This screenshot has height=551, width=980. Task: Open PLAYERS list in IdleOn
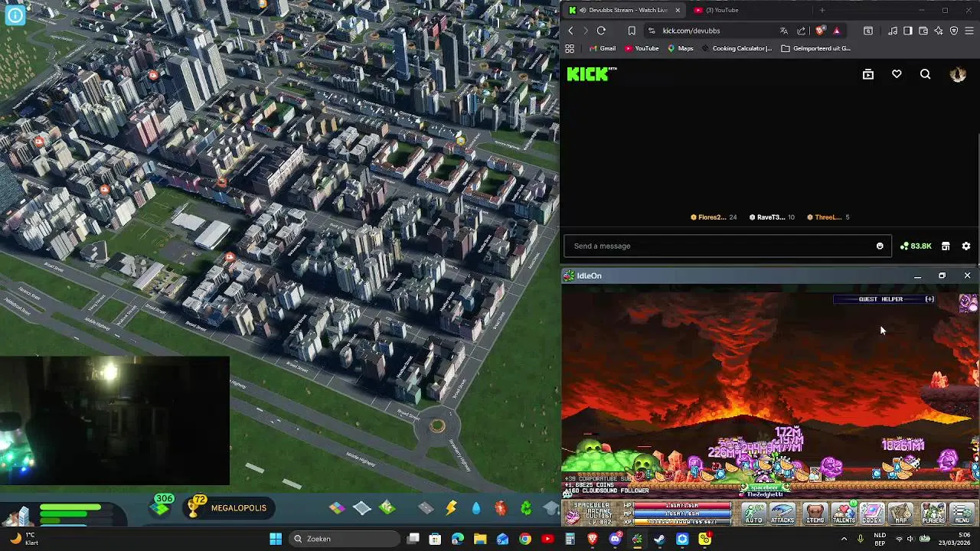click(933, 514)
